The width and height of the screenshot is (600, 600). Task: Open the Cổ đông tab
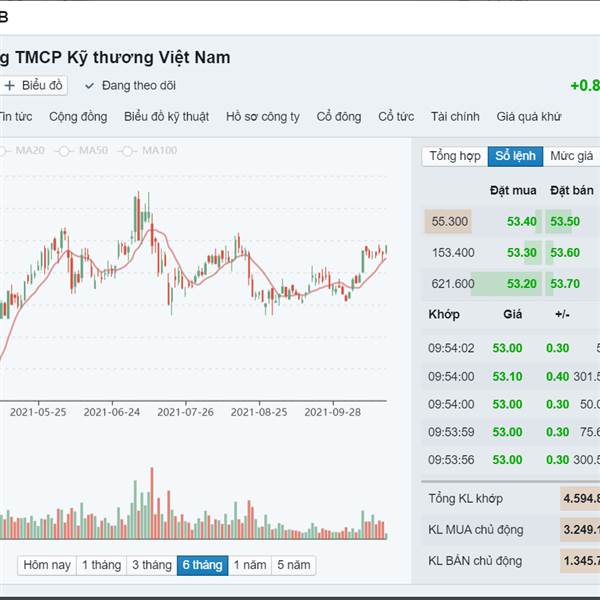pos(339,116)
